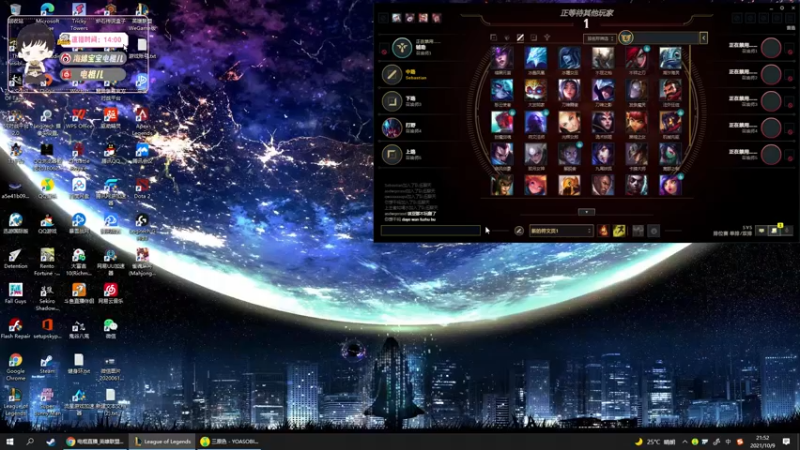Screen dimensions: 800x450
Task: Open the rune page dropdown
Action: click(561, 231)
